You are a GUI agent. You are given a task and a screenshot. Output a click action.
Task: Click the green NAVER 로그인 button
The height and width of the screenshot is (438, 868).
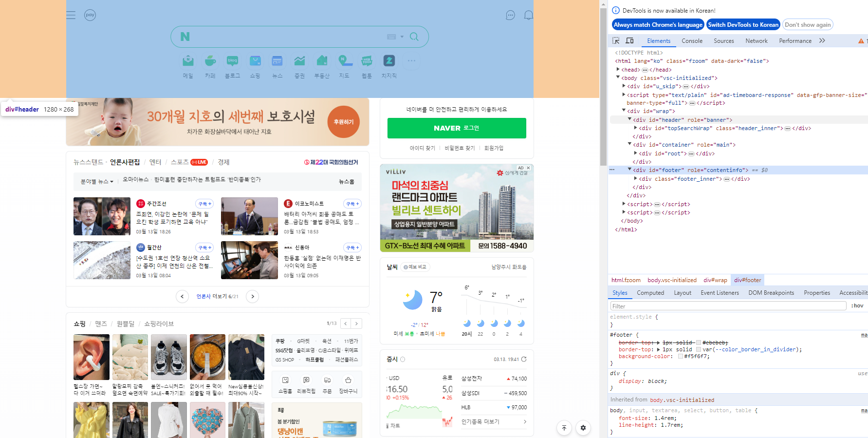pos(457,128)
